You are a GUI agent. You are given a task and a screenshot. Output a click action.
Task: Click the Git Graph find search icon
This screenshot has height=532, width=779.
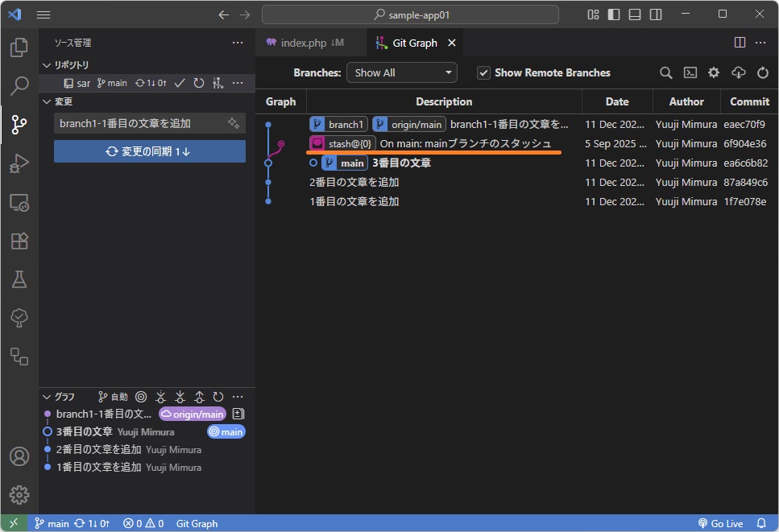tap(665, 73)
